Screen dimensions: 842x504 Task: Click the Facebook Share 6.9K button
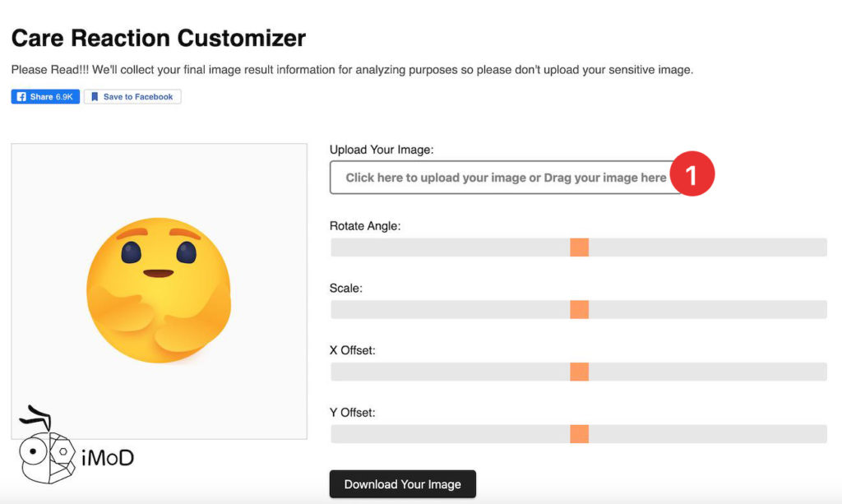pyautogui.click(x=45, y=97)
